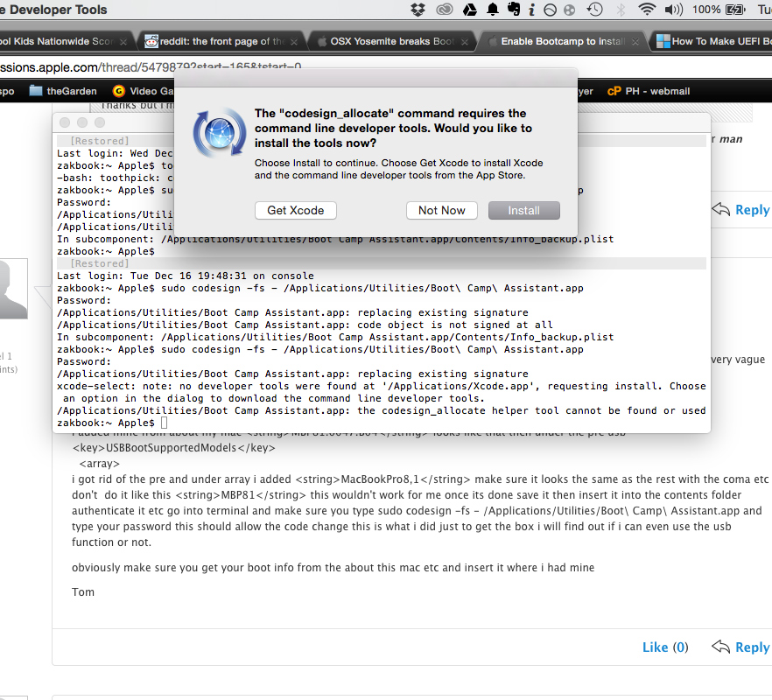Click the user avatar thumbnail on left
This screenshot has height=700, width=772.
(13, 289)
